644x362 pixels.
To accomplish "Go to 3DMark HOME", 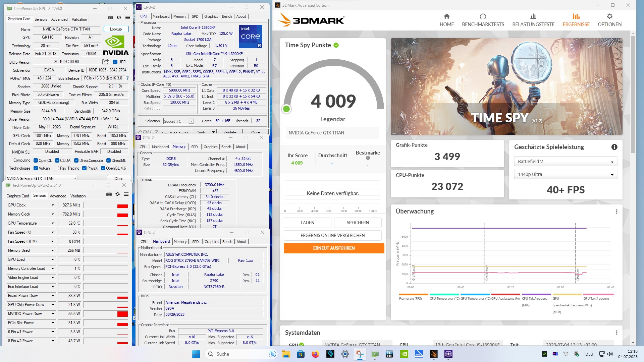I will coord(446,20).
